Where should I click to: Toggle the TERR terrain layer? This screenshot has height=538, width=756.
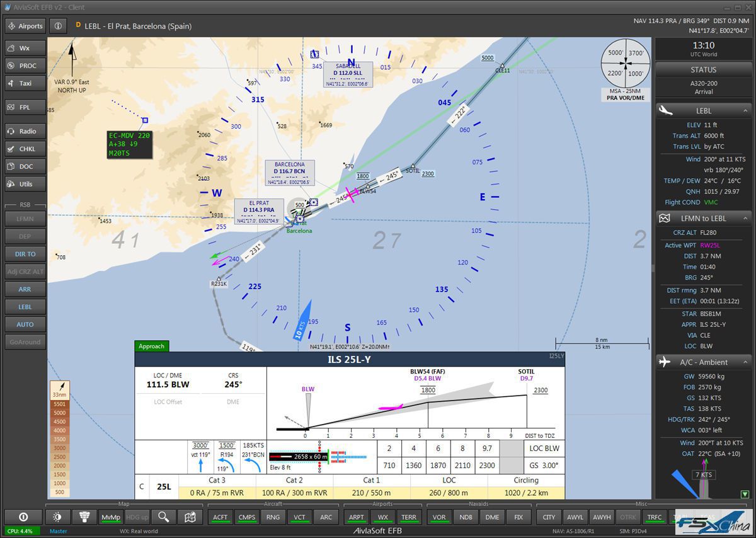pyautogui.click(x=409, y=517)
